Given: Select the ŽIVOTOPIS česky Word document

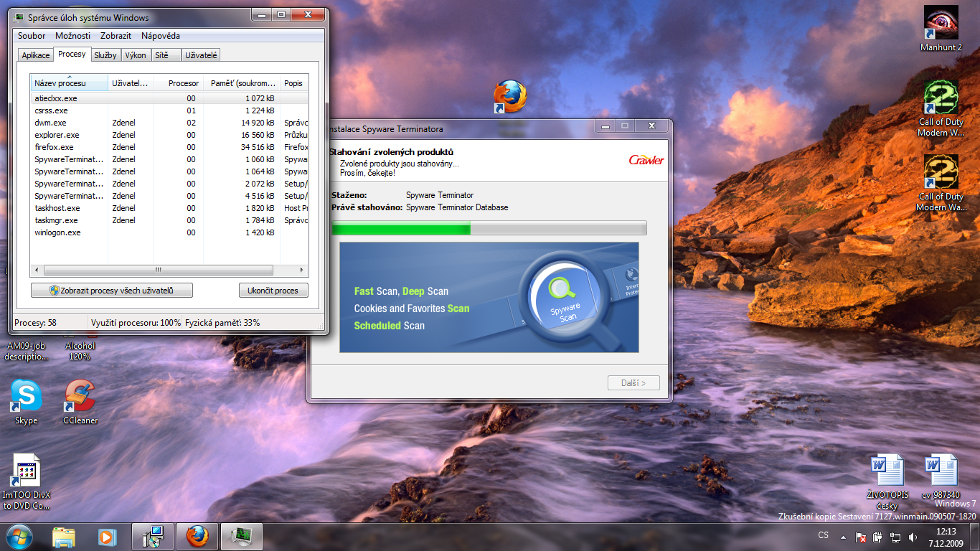Looking at the screenshot, I should coord(887,481).
